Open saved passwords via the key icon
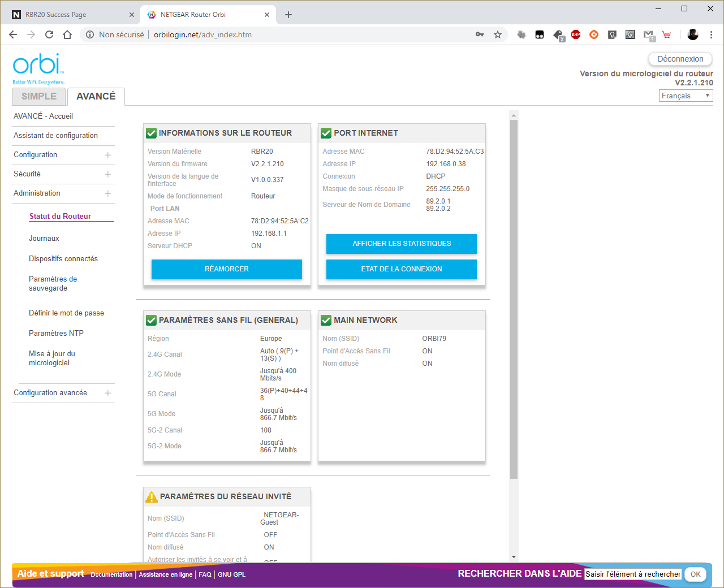This screenshot has height=588, width=724. pos(480,34)
